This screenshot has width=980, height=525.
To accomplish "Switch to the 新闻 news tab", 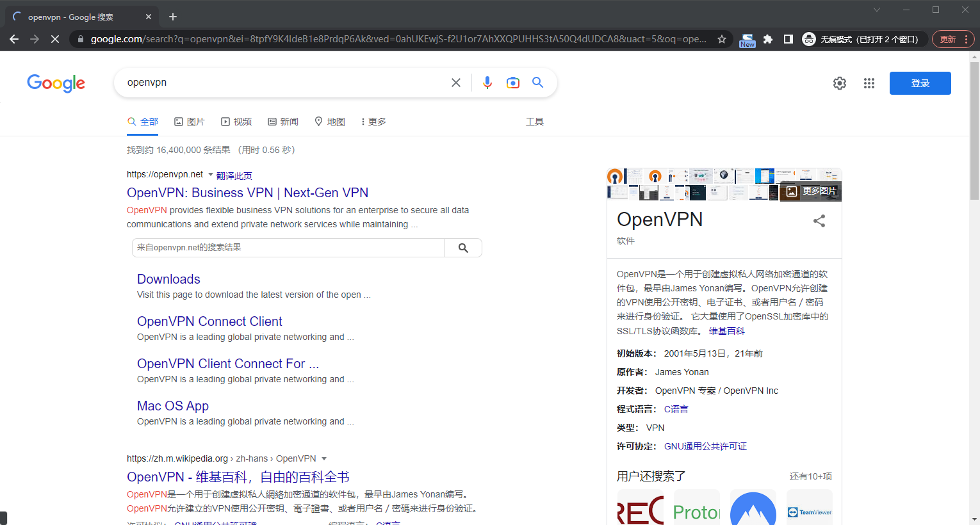I will pos(283,122).
